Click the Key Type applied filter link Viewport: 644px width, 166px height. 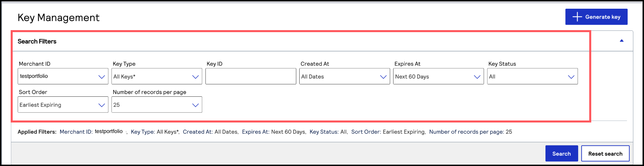[143, 132]
